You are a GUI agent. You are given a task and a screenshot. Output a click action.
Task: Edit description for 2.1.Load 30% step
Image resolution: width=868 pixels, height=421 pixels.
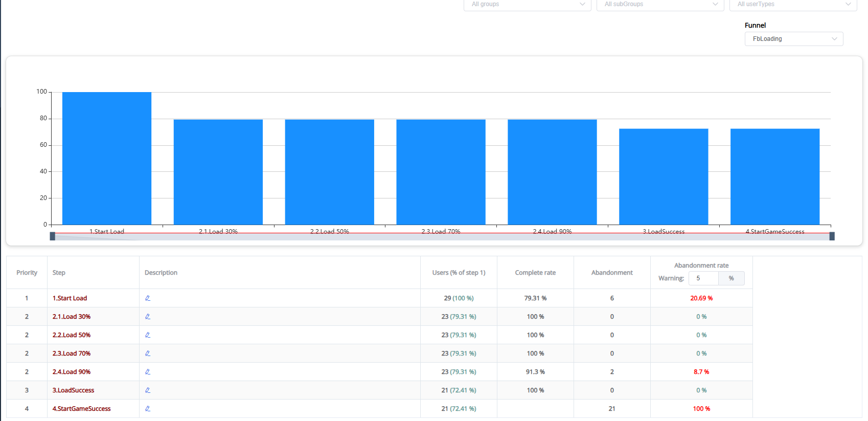148,317
